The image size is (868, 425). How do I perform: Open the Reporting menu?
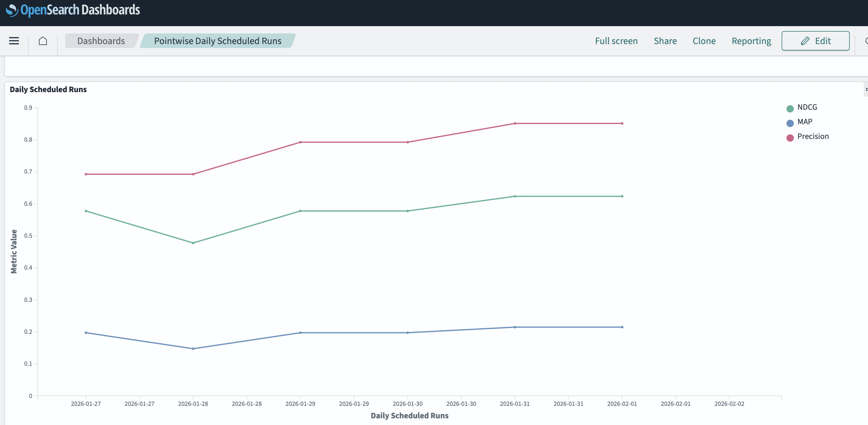point(752,41)
